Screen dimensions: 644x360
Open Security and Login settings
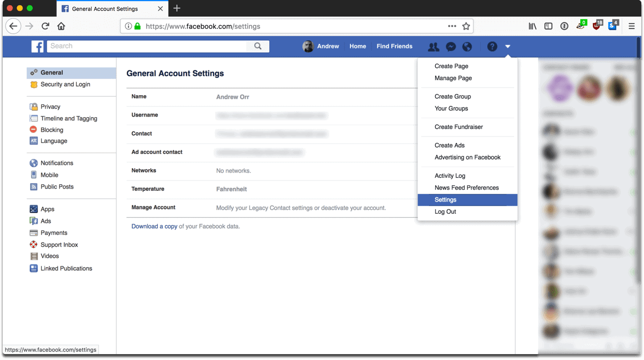click(x=65, y=84)
